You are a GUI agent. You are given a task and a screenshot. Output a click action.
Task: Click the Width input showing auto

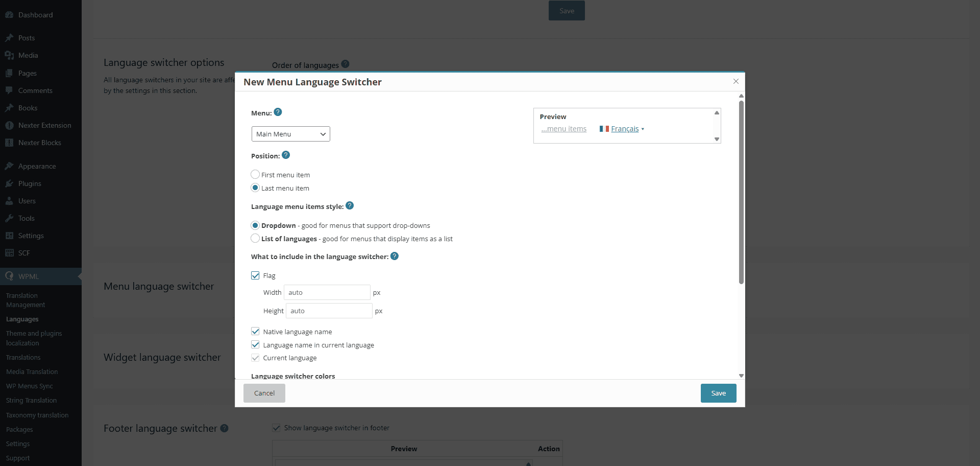click(x=327, y=292)
